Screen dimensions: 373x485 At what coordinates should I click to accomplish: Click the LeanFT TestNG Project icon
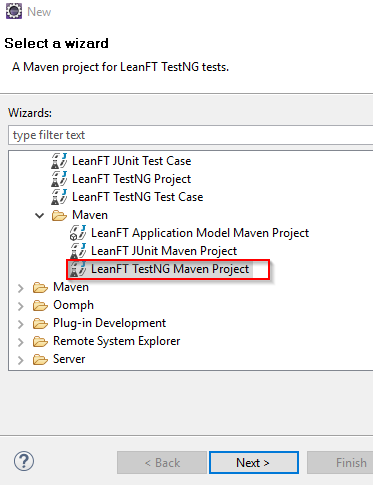click(x=59, y=179)
